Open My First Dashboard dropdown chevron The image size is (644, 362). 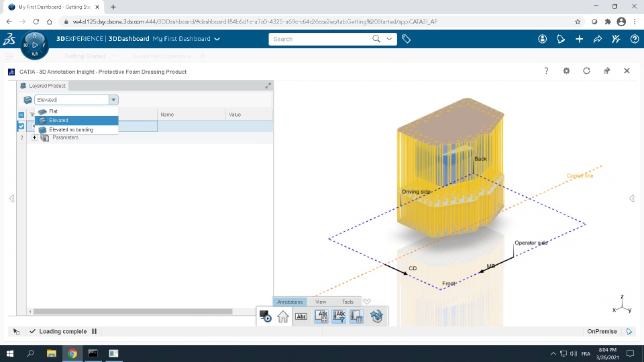click(x=217, y=39)
